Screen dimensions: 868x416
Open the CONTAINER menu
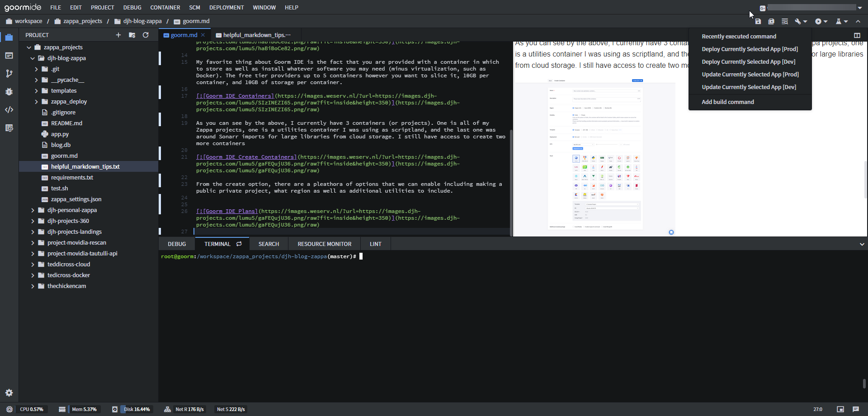[x=165, y=7]
